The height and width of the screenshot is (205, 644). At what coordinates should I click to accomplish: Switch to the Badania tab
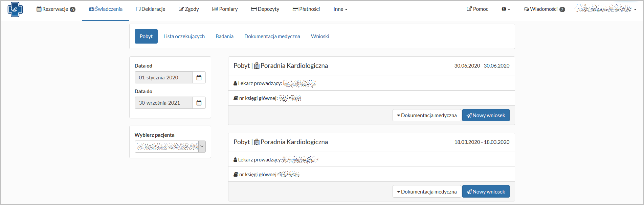coord(224,36)
